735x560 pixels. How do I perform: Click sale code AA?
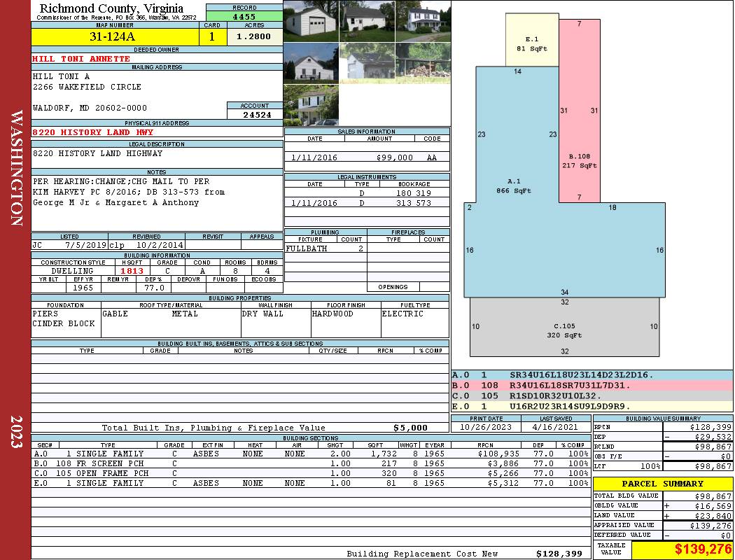point(432,157)
